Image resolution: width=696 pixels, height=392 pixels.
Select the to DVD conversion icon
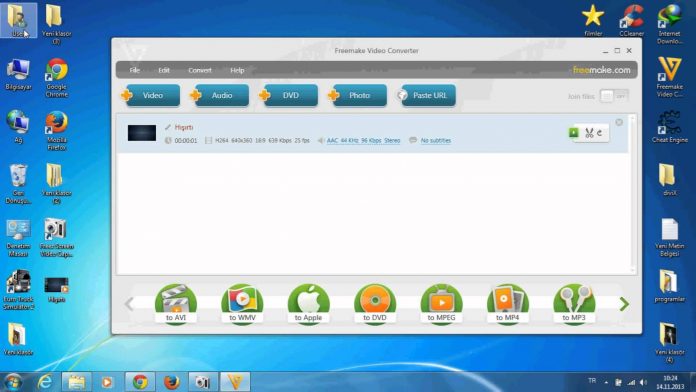[375, 304]
